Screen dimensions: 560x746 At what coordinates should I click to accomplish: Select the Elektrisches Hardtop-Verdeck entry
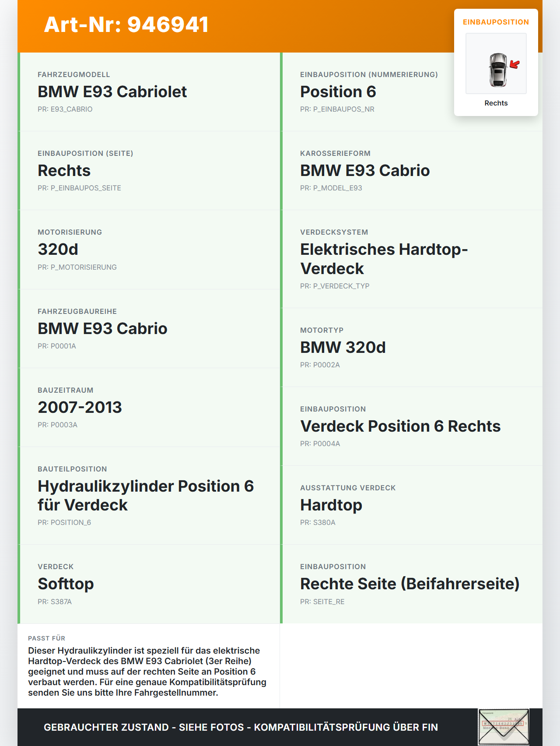[x=411, y=259]
